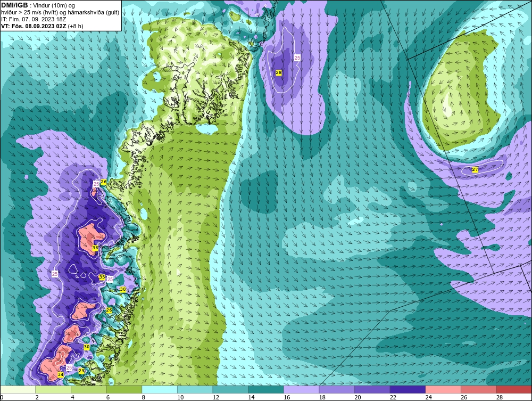Select the yellow 29 gust maximum label

[x=81, y=371]
